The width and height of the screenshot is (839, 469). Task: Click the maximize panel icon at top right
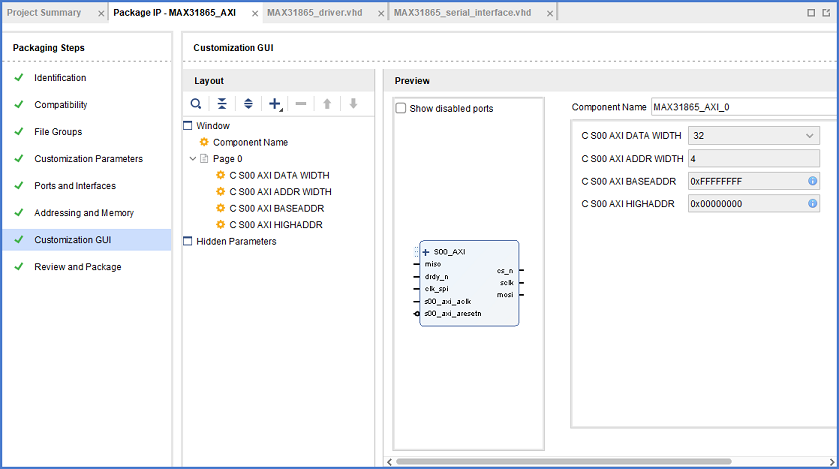pos(811,13)
